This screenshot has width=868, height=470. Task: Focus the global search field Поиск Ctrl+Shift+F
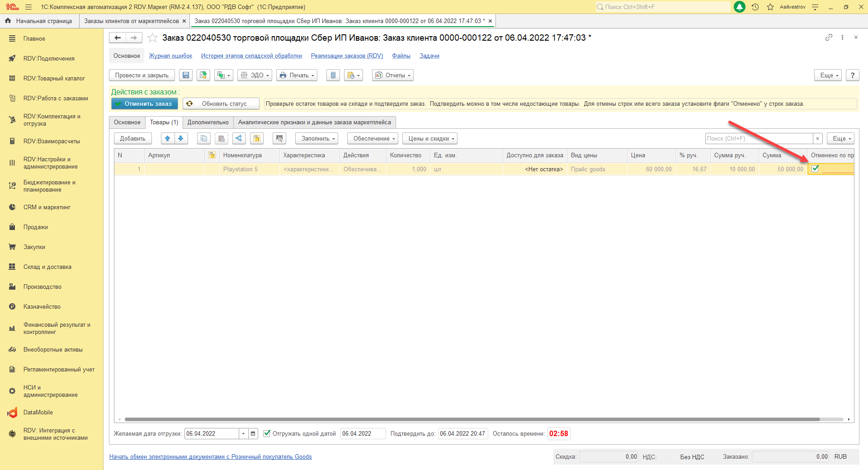pos(663,7)
